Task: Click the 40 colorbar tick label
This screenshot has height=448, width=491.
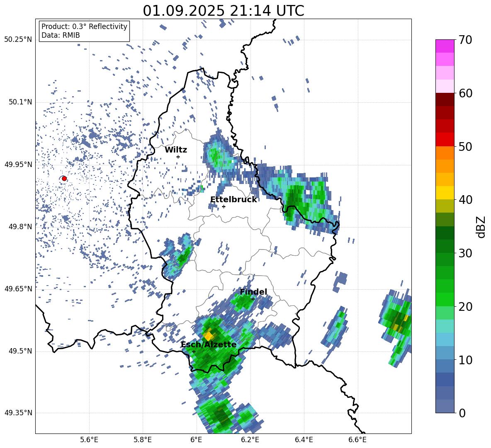Action: [465, 200]
